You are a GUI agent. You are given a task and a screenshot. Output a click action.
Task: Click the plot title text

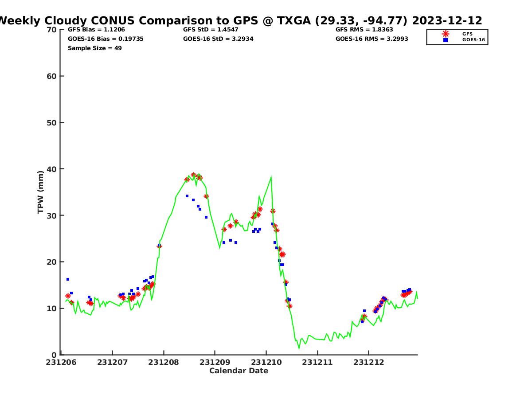click(239, 21)
